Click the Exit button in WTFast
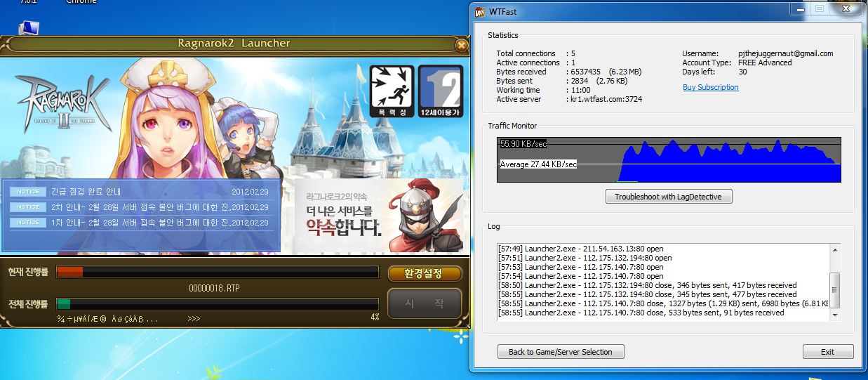 (x=828, y=352)
